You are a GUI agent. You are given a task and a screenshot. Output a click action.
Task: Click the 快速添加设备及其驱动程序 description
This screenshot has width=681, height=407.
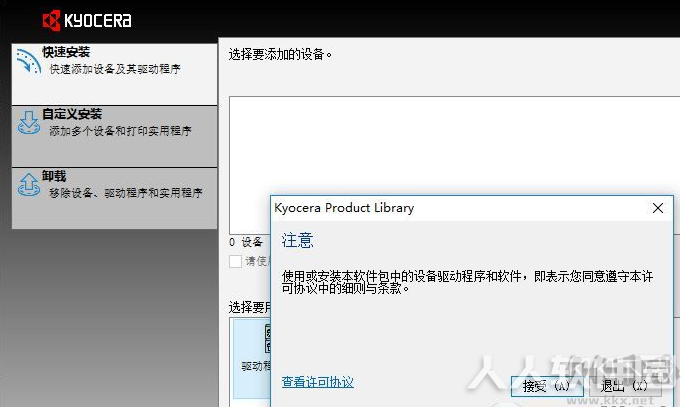point(115,69)
